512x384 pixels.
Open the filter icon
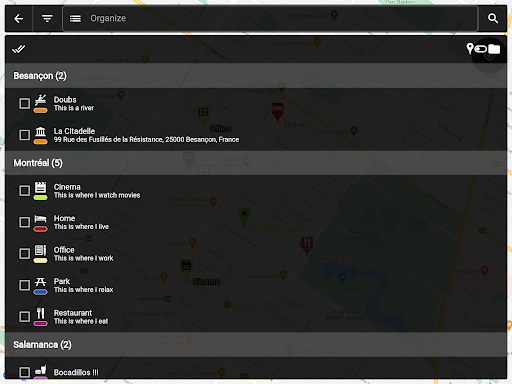click(x=47, y=18)
